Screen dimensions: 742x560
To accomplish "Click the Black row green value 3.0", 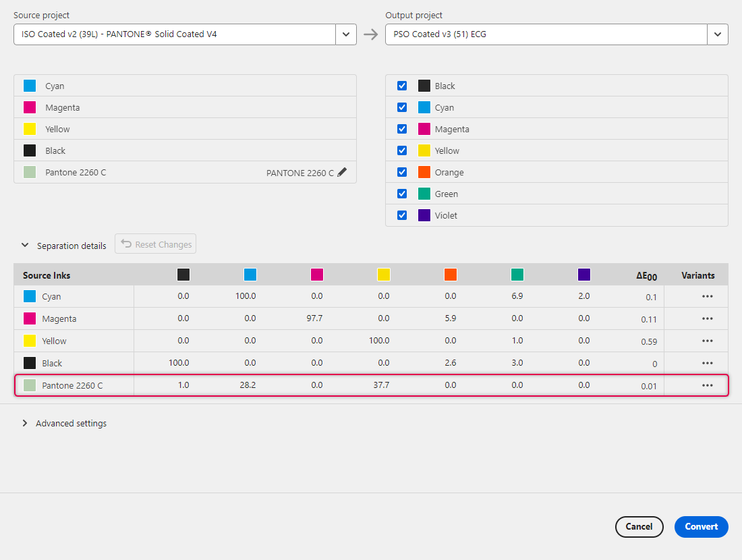I will 517,362.
